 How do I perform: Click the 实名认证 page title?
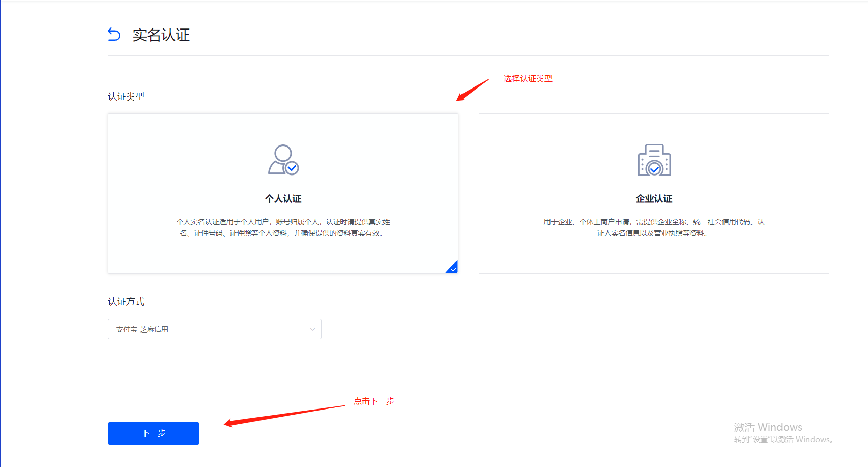(161, 35)
